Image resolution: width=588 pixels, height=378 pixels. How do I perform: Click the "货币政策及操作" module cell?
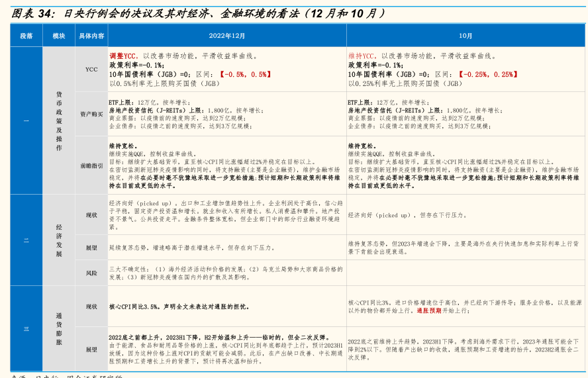click(x=59, y=121)
